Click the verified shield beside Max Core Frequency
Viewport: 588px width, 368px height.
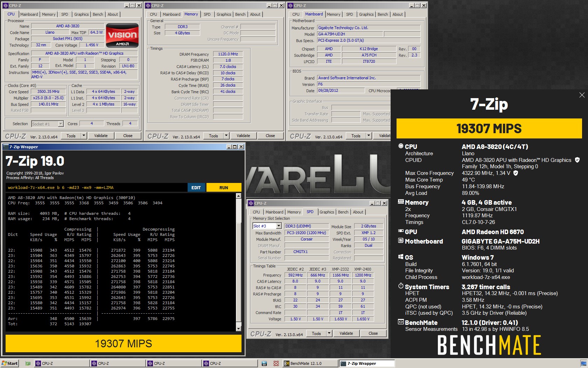516,173
